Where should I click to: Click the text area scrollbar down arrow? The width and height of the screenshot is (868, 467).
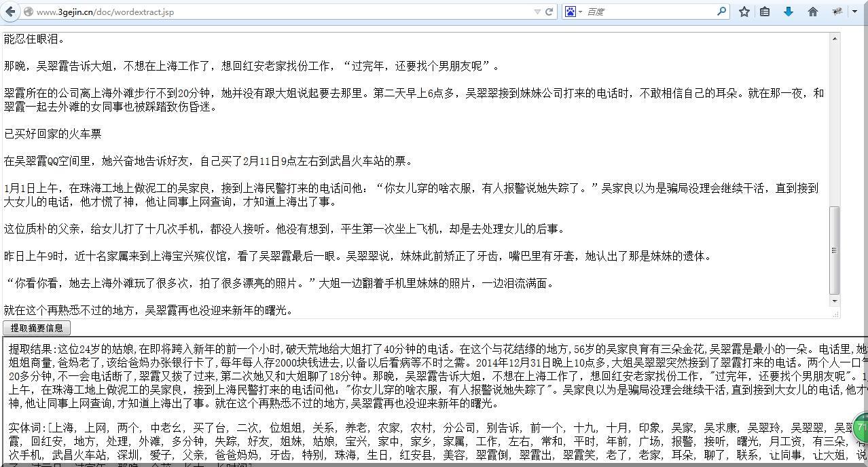[835, 301]
